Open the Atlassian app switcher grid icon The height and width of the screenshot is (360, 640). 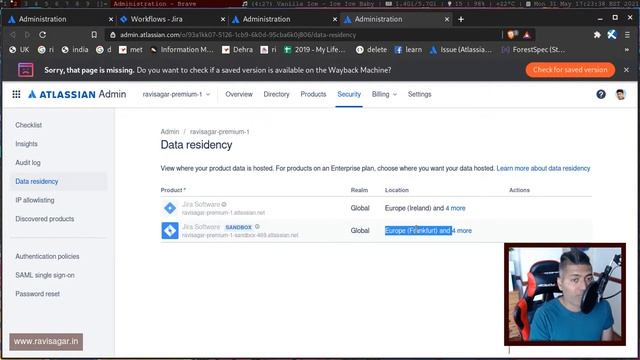16,94
